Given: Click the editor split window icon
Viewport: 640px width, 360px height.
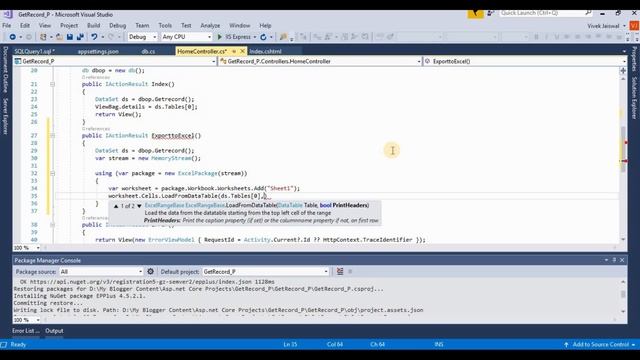Looking at the screenshot, I should tap(623, 71).
